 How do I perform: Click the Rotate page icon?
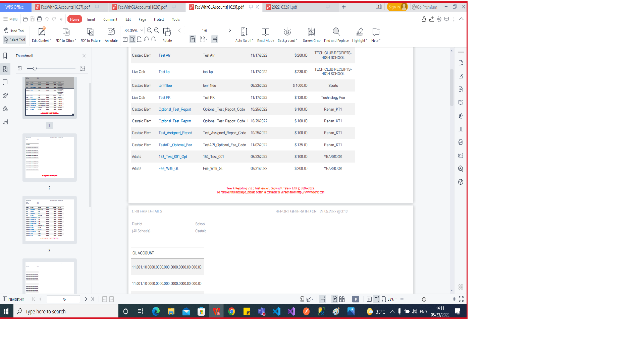click(167, 32)
